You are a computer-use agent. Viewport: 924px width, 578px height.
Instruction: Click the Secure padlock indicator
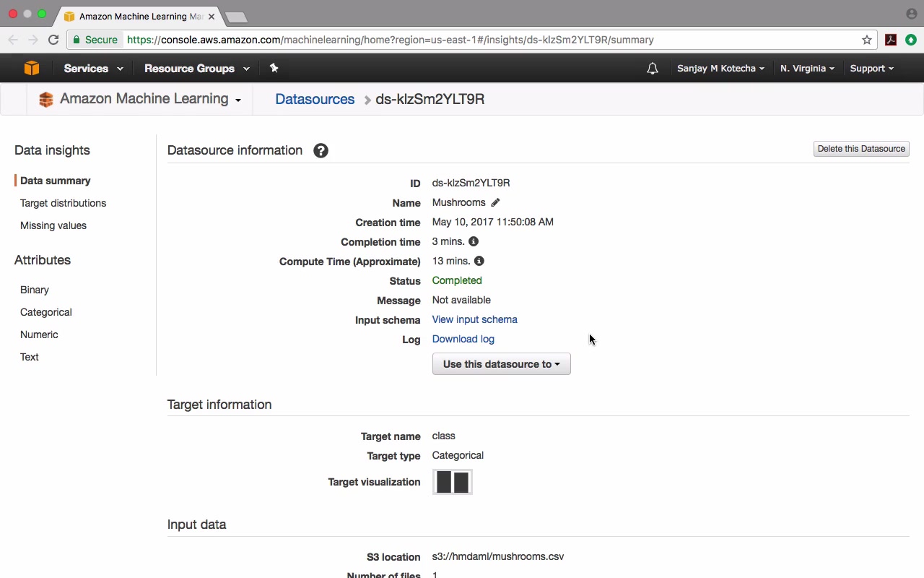coord(95,40)
